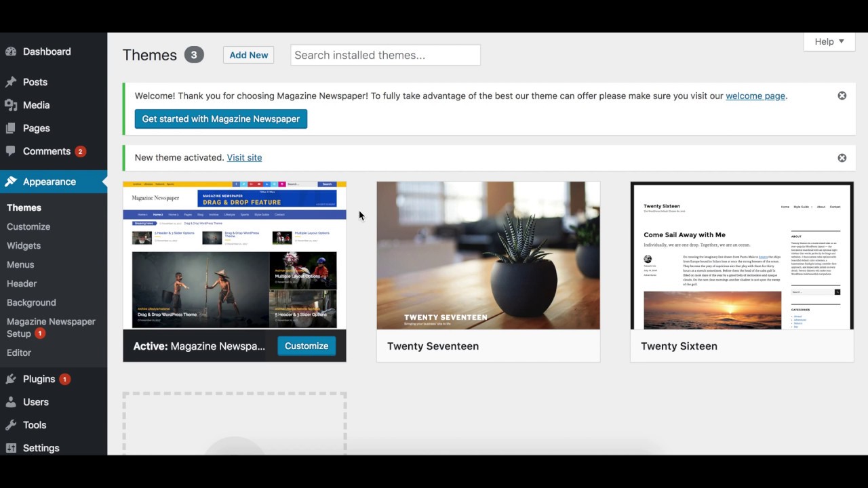Image resolution: width=868 pixels, height=488 pixels.
Task: Click the Pages document icon
Action: point(11,128)
